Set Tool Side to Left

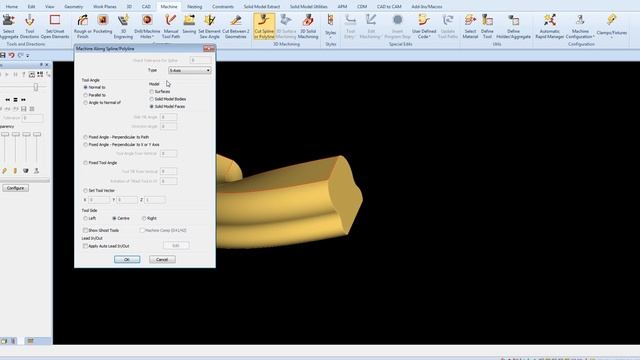coord(85,218)
